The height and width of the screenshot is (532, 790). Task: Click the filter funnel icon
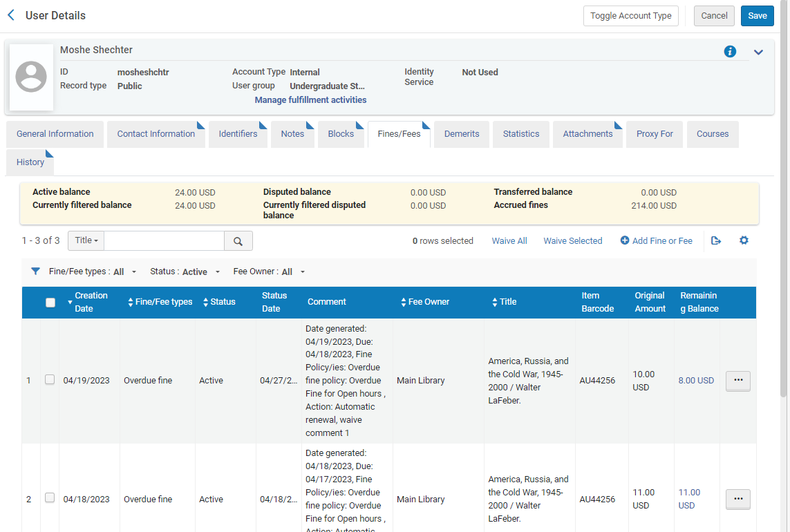click(35, 271)
